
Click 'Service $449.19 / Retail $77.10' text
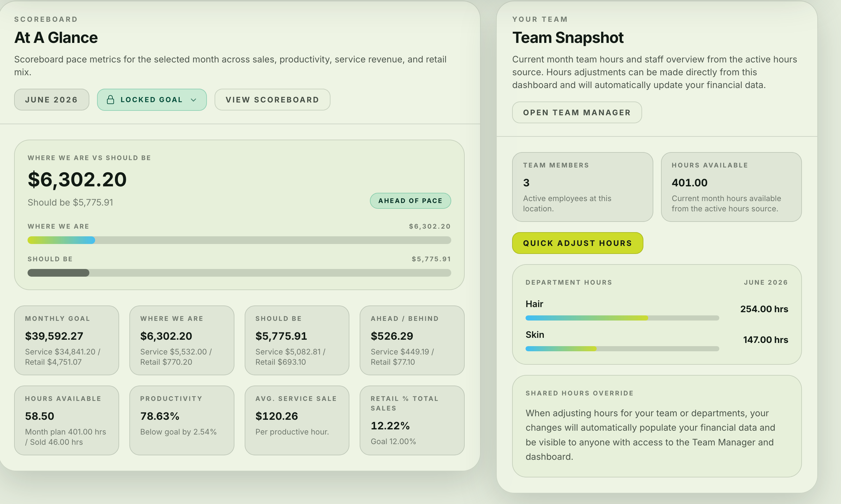click(403, 357)
